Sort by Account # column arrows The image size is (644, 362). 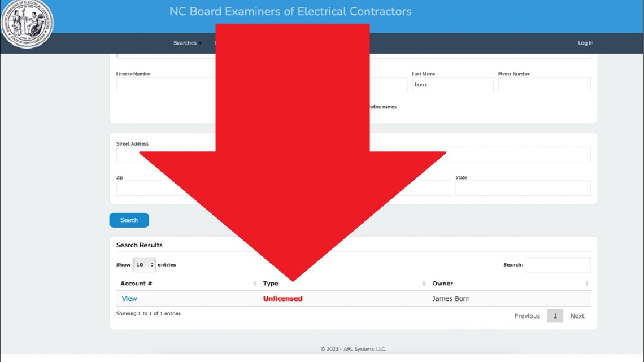click(255, 284)
